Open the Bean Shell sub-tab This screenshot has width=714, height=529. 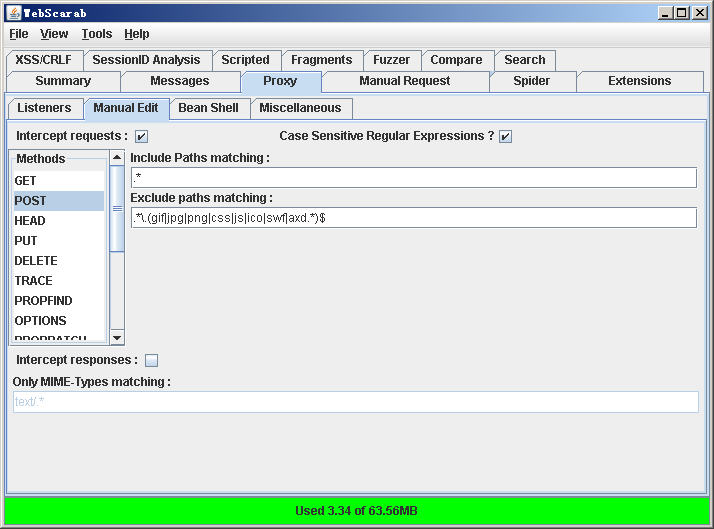click(209, 108)
